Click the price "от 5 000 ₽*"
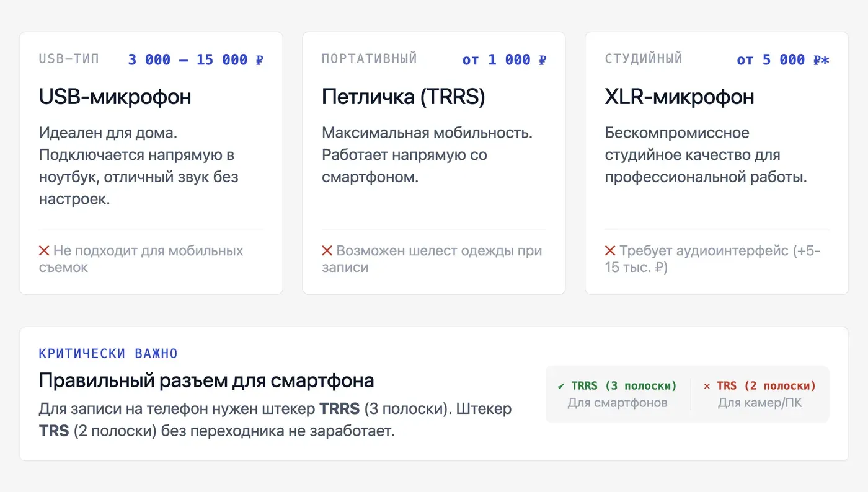 click(783, 59)
